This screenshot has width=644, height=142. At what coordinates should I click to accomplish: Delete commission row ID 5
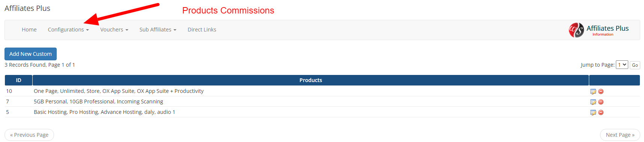(x=601, y=112)
